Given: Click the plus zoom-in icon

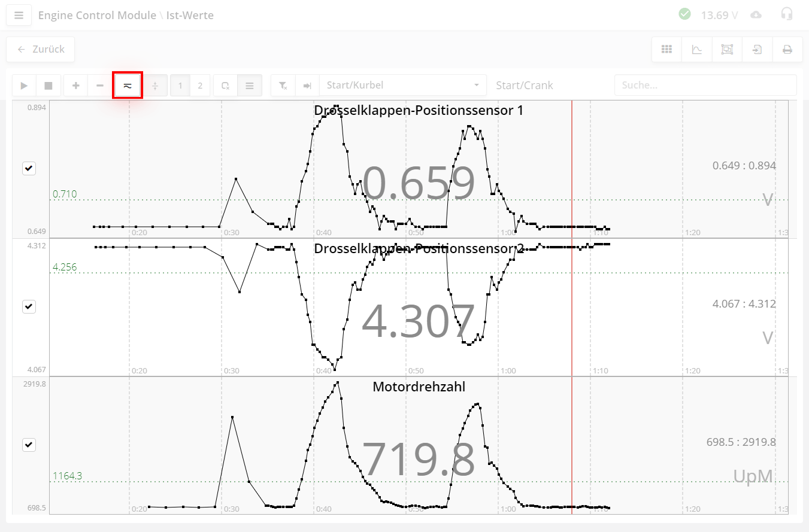Looking at the screenshot, I should (76, 86).
